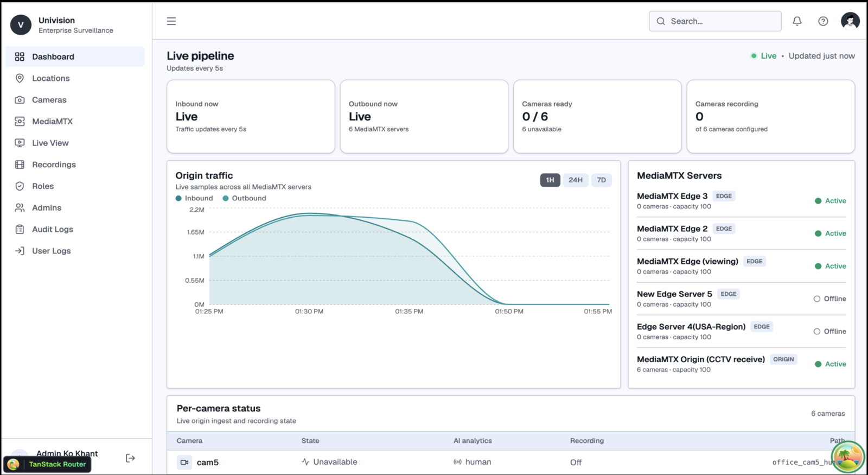Click the floating palm tree devtools icon
Image resolution: width=868 pixels, height=475 pixels.
pyautogui.click(x=847, y=456)
